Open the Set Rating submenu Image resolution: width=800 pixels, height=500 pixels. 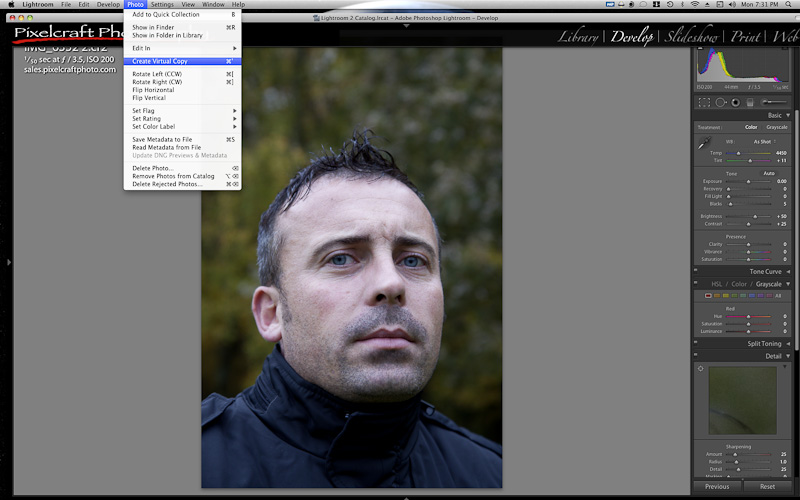pyautogui.click(x=183, y=118)
